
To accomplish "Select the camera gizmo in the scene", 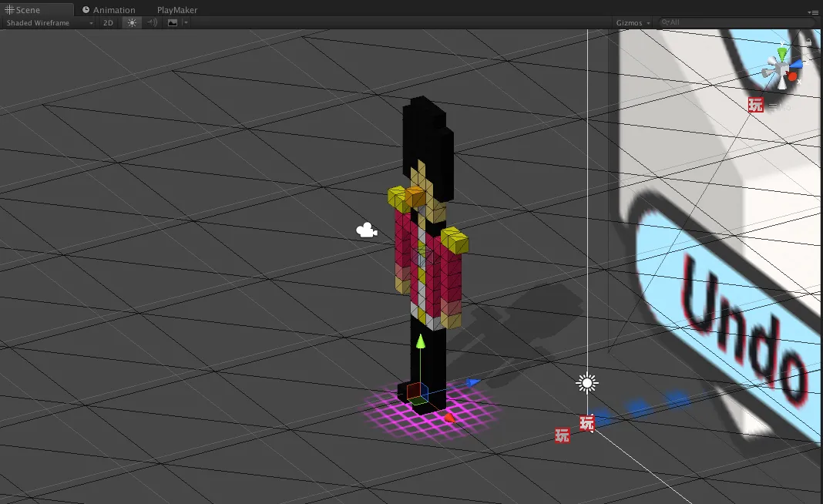I will (366, 230).
